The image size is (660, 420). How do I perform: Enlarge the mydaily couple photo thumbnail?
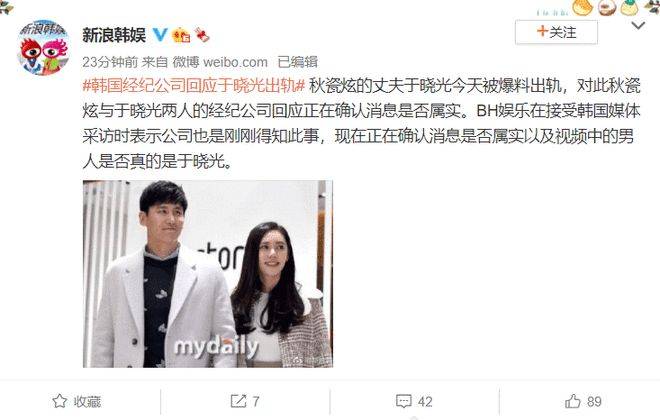[208, 274]
